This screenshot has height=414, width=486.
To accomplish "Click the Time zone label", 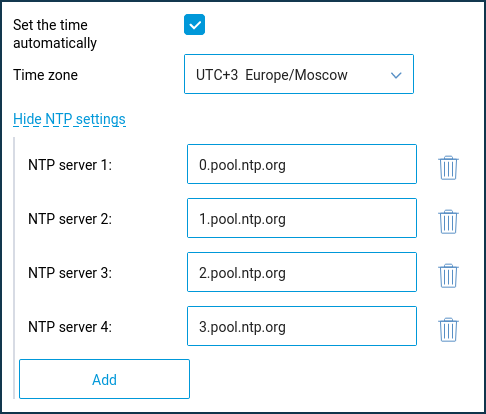I will [x=45, y=75].
